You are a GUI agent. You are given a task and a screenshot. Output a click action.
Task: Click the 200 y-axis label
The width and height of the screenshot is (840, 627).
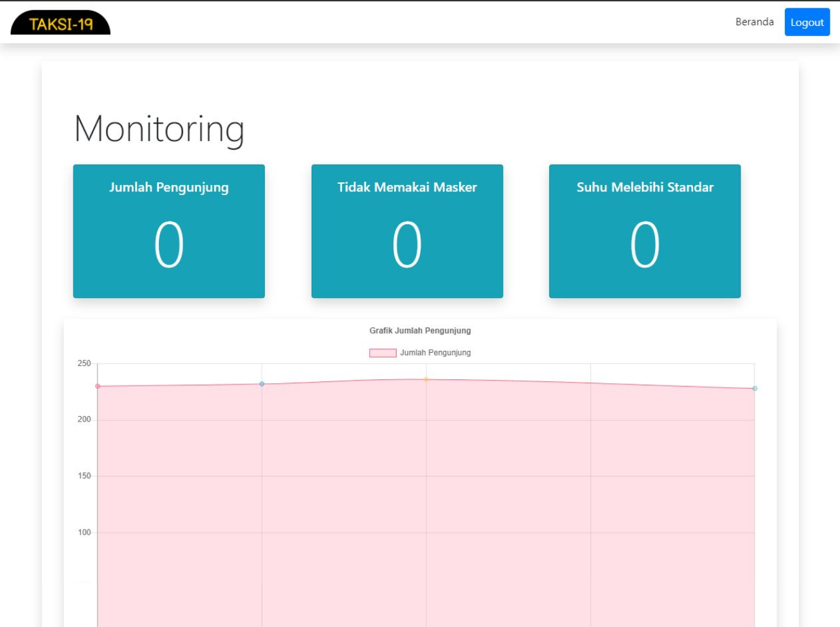tap(84, 419)
